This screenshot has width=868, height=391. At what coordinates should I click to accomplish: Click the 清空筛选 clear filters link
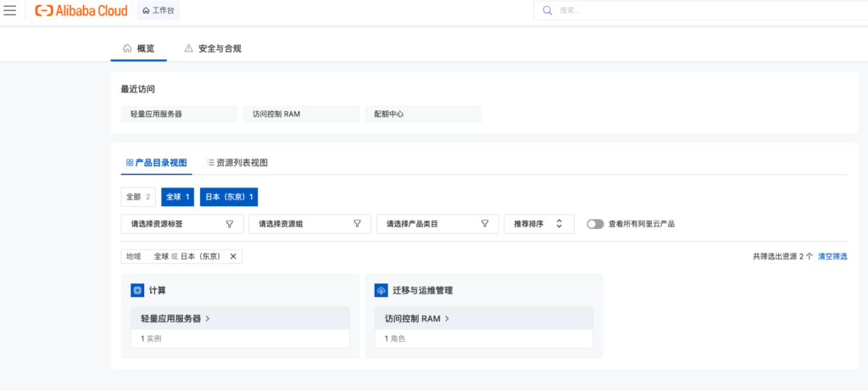pos(832,255)
